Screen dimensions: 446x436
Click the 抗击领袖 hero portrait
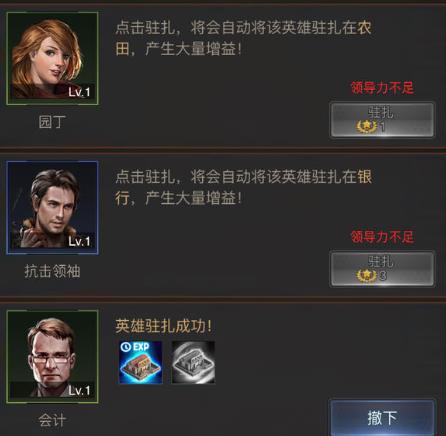(52, 208)
